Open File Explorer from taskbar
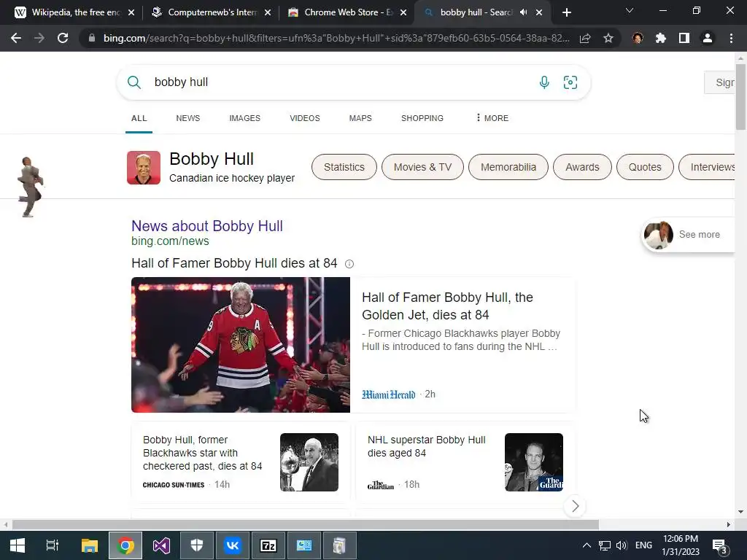 pyautogui.click(x=90, y=545)
